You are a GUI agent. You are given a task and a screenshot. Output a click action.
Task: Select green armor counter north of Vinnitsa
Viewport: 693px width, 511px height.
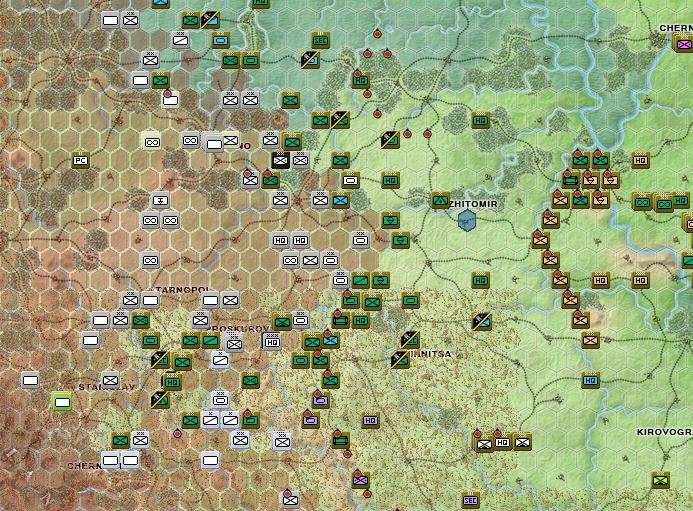tap(411, 300)
